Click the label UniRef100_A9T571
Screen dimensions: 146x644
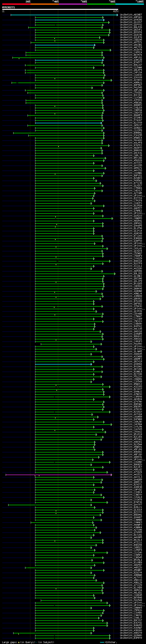pos(131,42)
